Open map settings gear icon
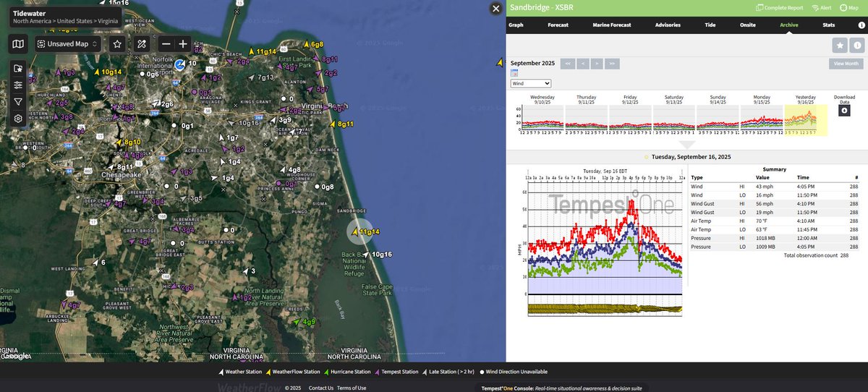The height and width of the screenshot is (392, 868). pos(18,119)
